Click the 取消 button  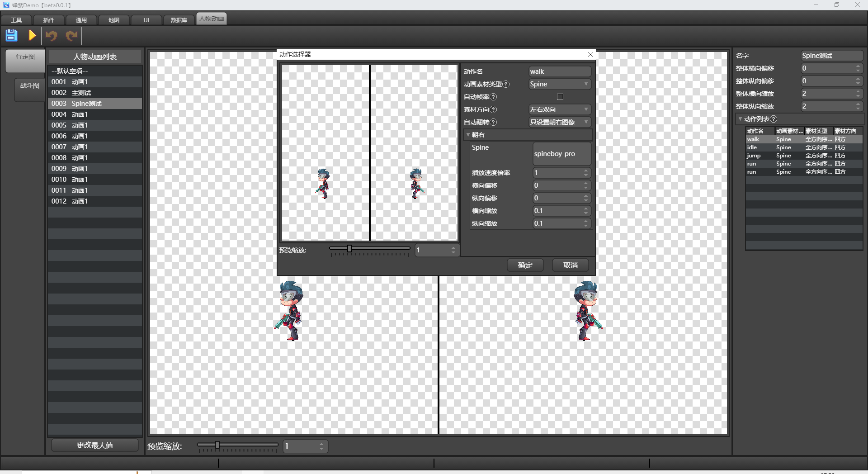click(x=571, y=265)
